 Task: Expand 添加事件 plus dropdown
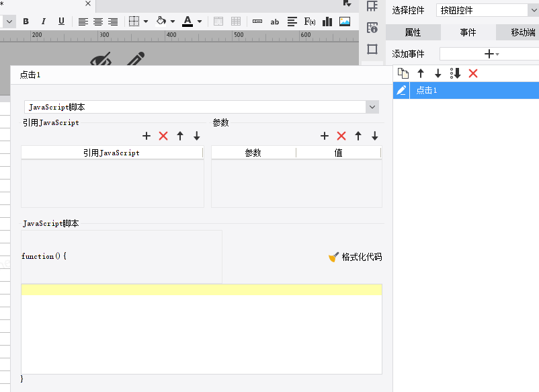coord(491,54)
